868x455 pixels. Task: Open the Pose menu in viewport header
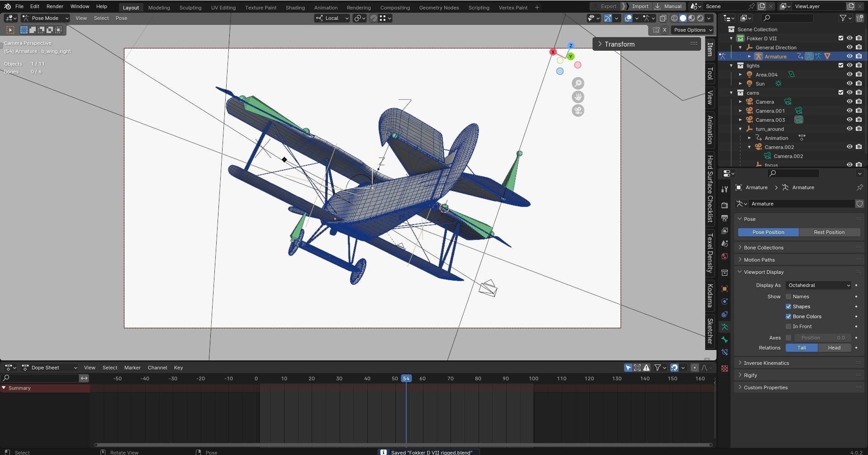tap(121, 18)
